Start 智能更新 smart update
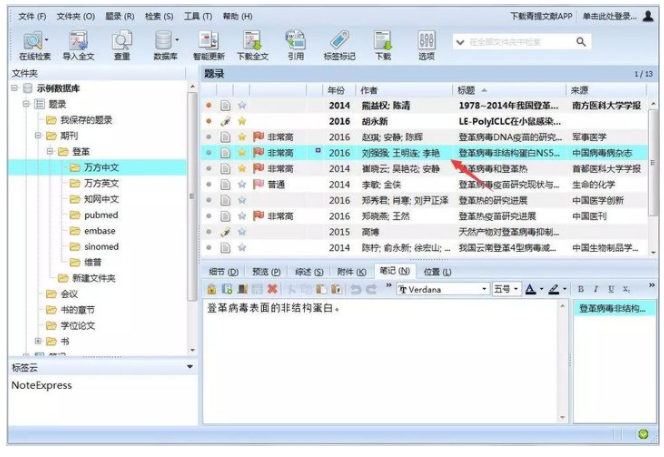664x457 pixels. click(x=209, y=45)
